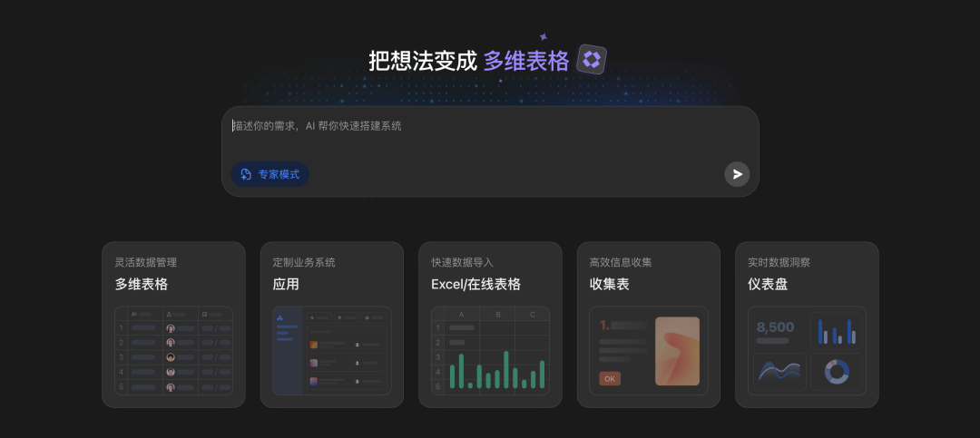Image resolution: width=980 pixels, height=438 pixels.
Task: Choose the Excel/在线表格 import card title
Action: tap(475, 284)
